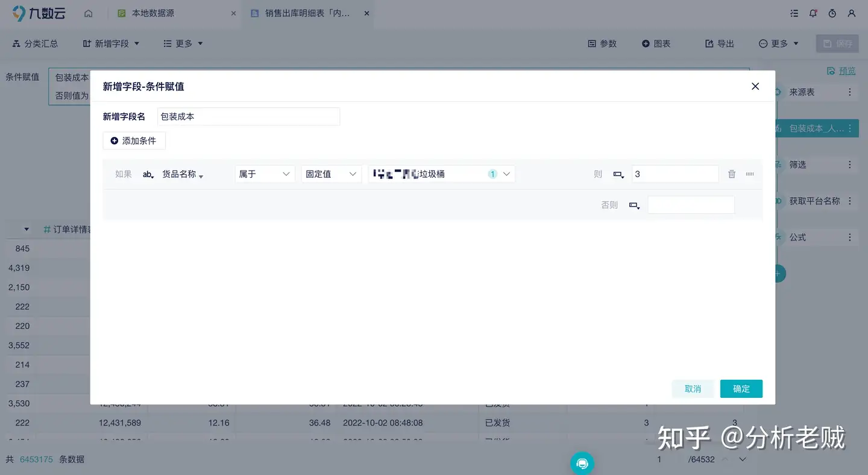Click the ab text type icon
This screenshot has height=475, width=868.
[148, 174]
